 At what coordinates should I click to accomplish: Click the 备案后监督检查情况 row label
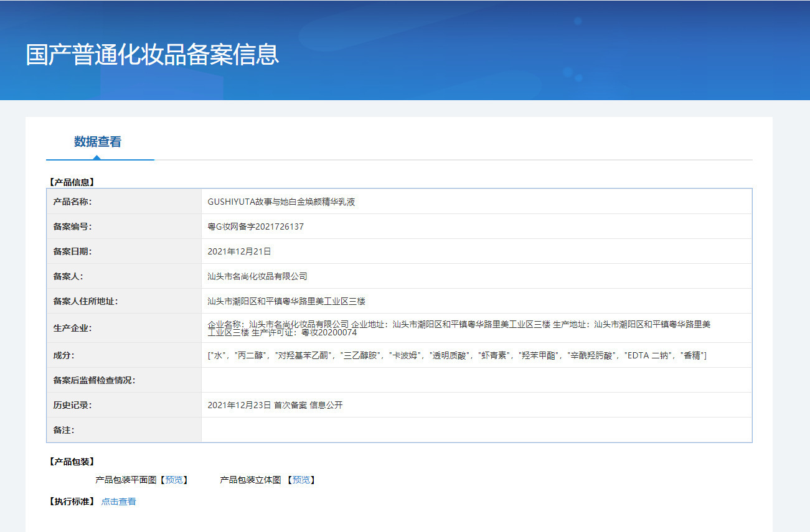click(x=94, y=380)
